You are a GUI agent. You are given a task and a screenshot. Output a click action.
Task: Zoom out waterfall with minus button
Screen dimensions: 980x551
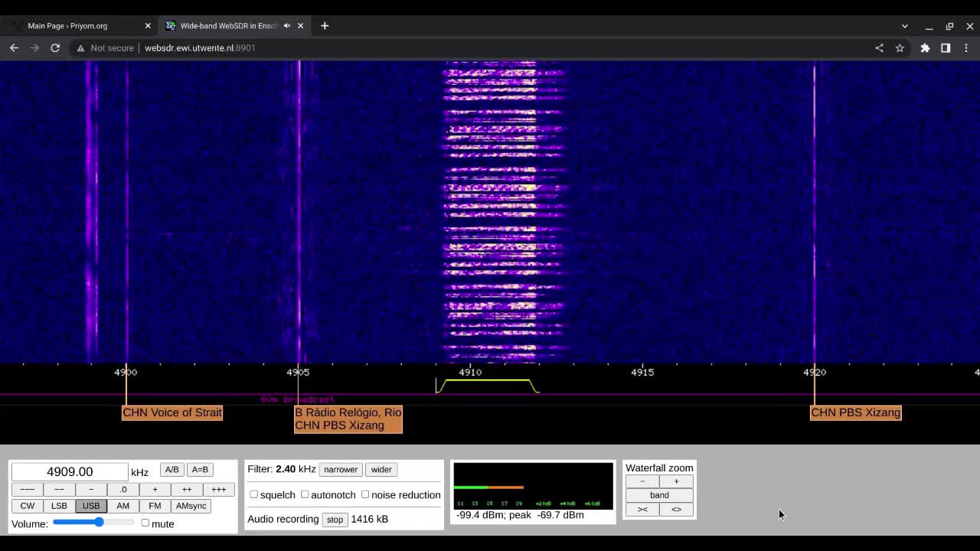(642, 481)
